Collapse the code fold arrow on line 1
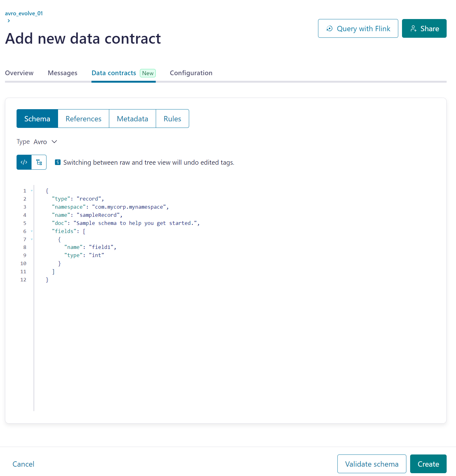The height and width of the screenshot is (476, 456). 32,191
